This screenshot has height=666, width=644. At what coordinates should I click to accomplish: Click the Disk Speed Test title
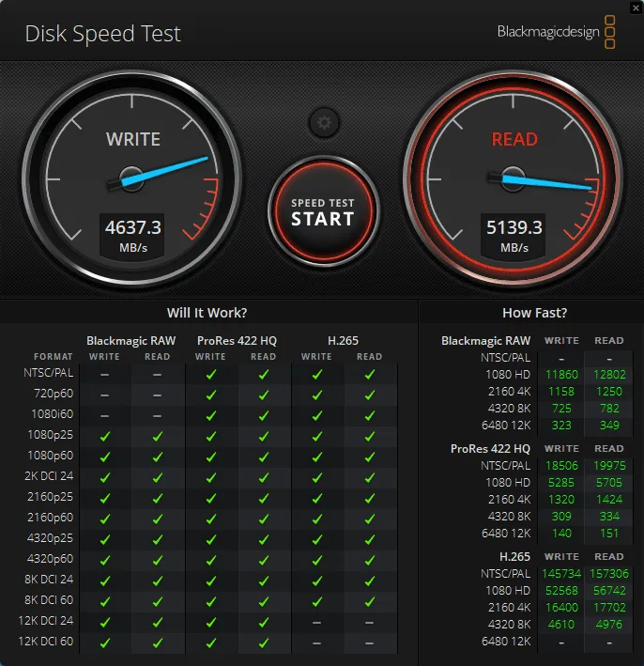(x=102, y=34)
